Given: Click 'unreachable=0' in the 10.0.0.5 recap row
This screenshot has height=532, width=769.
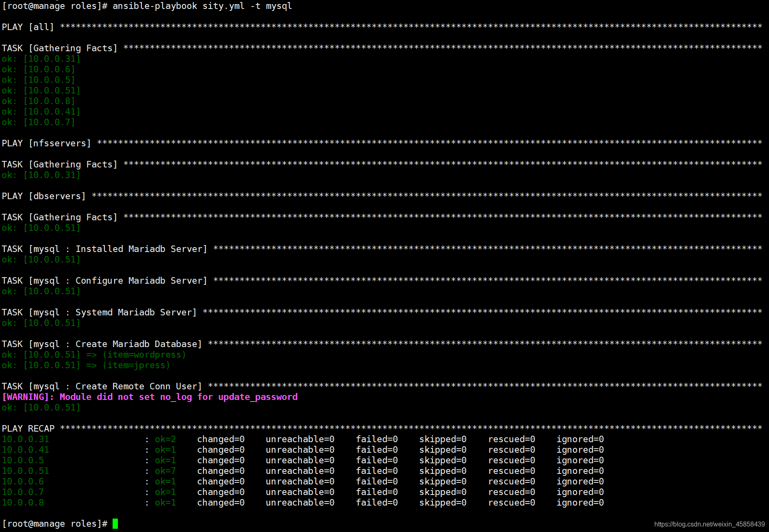Looking at the screenshot, I should point(300,460).
